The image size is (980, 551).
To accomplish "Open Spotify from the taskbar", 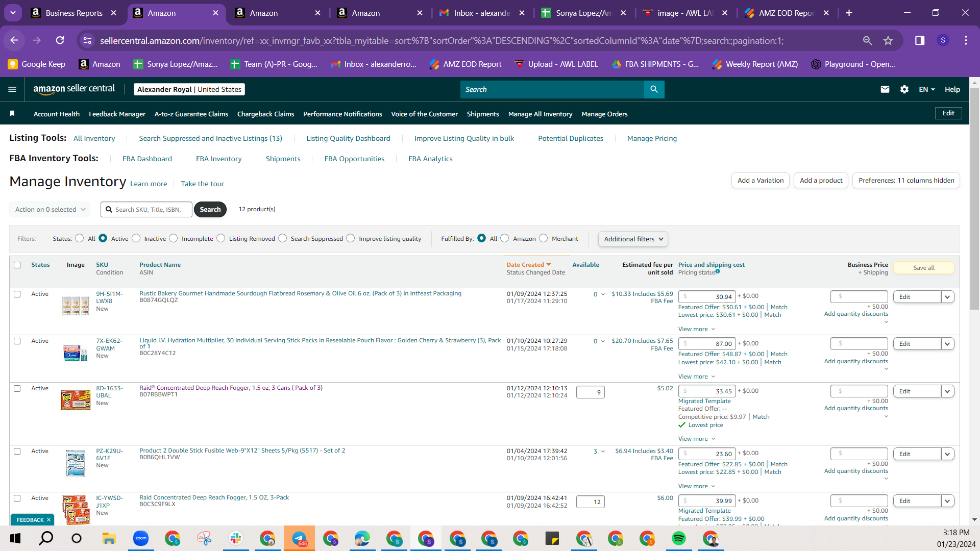I will click(x=679, y=538).
